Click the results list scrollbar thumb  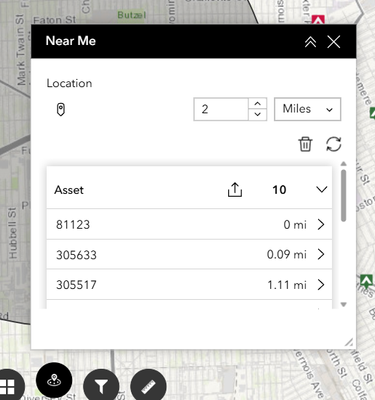344,195
